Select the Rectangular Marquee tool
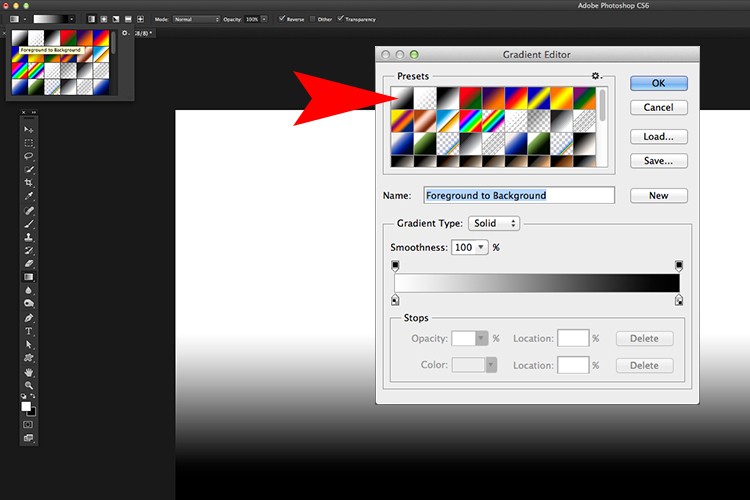750x500 pixels. click(x=29, y=143)
